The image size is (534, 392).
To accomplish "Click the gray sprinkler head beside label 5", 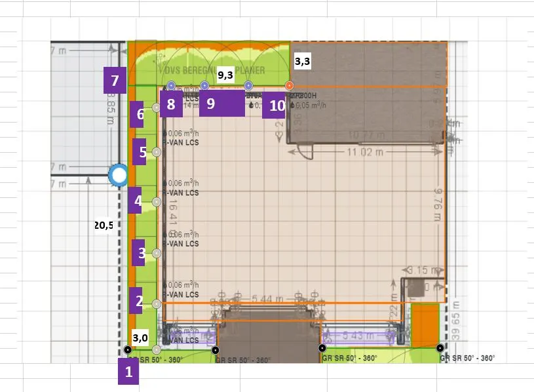I will [156, 152].
